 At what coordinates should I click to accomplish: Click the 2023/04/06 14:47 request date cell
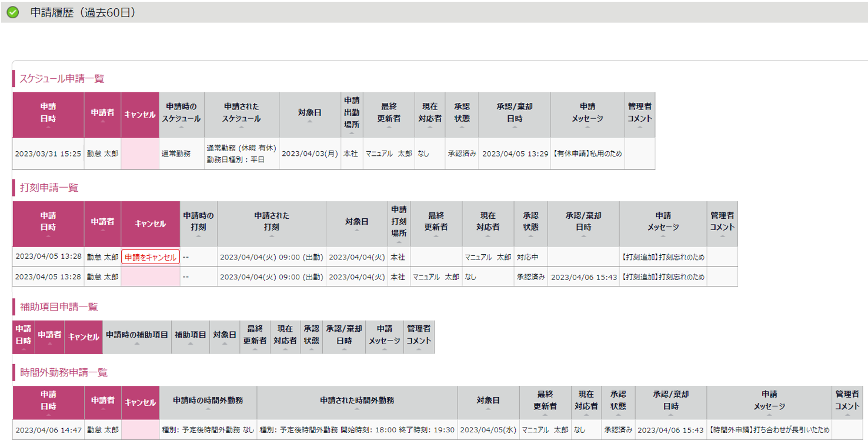coord(48,430)
